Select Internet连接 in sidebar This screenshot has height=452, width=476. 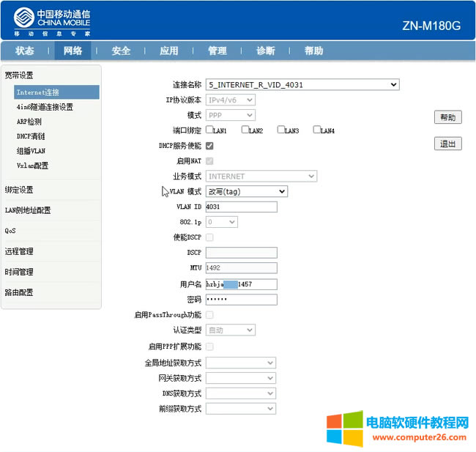tap(56, 92)
